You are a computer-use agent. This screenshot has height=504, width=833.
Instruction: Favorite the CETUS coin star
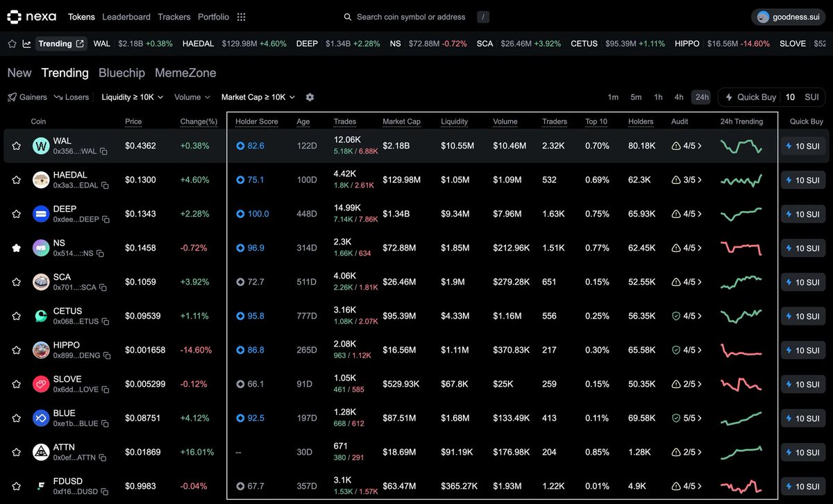point(16,316)
